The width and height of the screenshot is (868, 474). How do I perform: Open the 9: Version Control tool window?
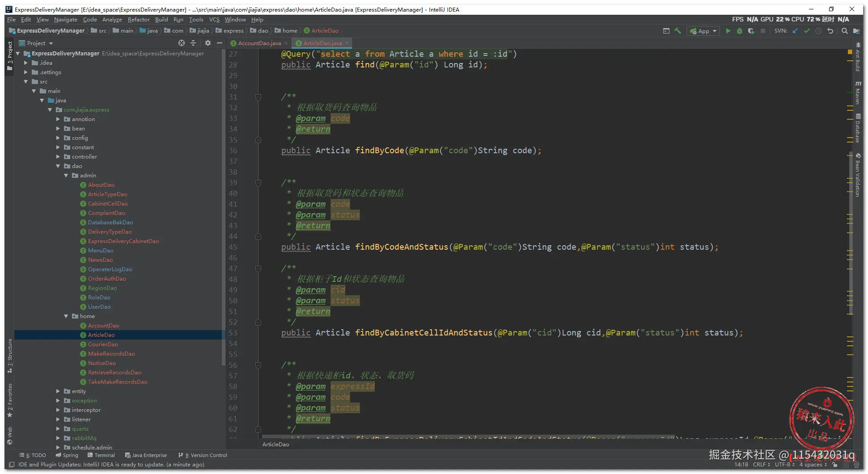pos(203,455)
